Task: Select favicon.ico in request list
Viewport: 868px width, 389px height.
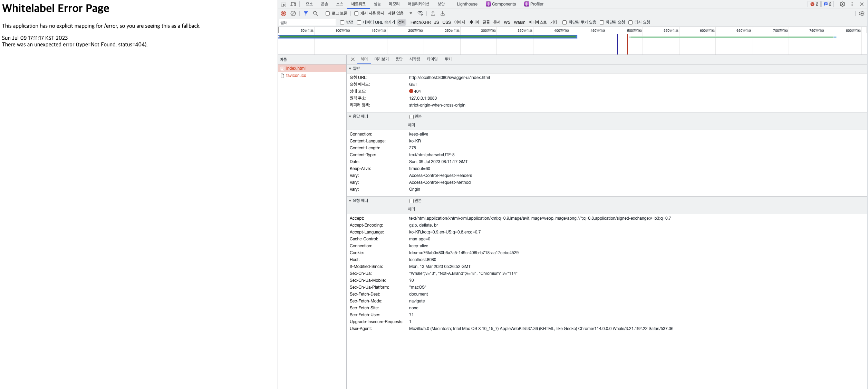Action: point(296,76)
